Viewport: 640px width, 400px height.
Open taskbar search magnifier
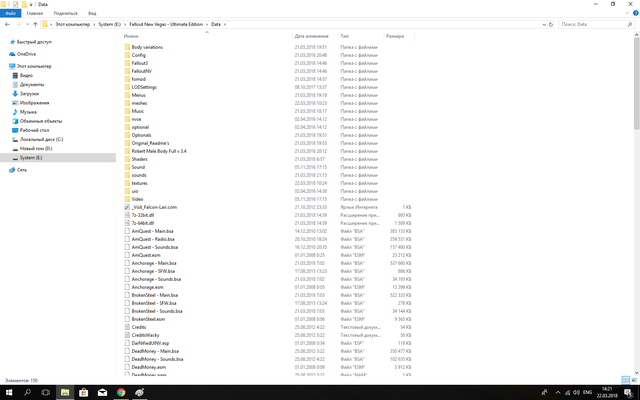(27, 393)
